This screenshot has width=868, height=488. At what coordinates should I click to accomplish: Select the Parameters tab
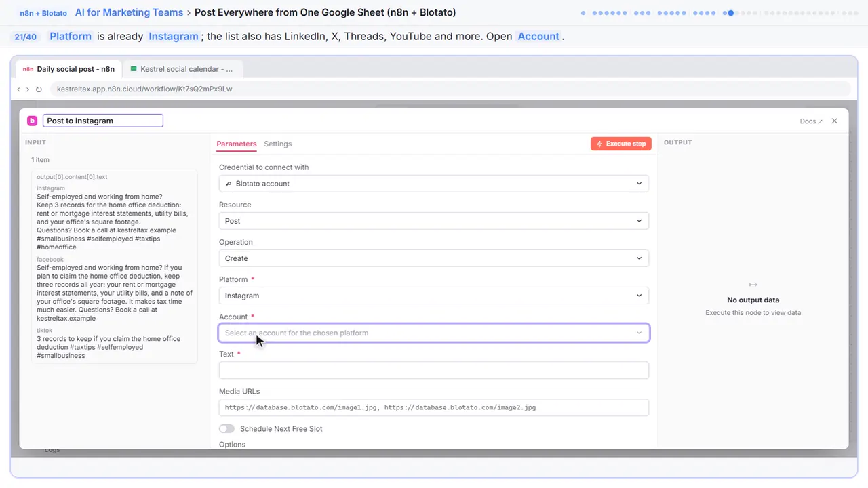[237, 144]
